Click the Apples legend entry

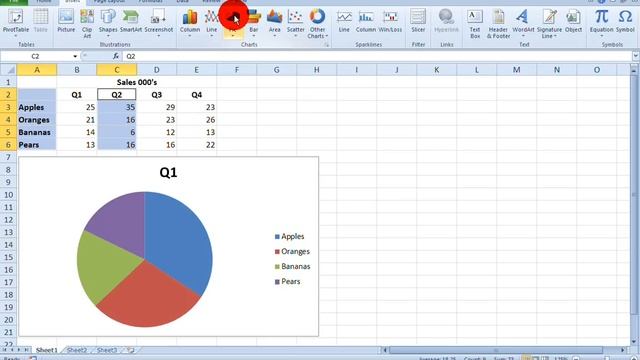click(289, 236)
